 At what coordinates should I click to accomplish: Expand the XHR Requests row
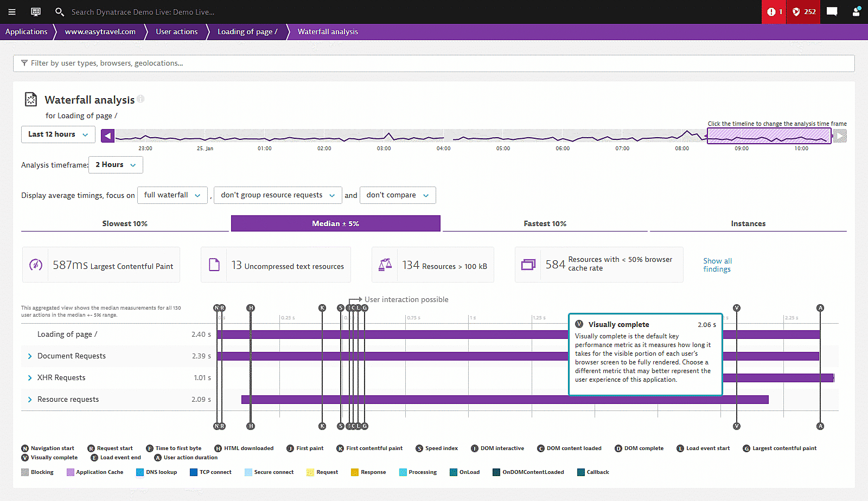30,378
